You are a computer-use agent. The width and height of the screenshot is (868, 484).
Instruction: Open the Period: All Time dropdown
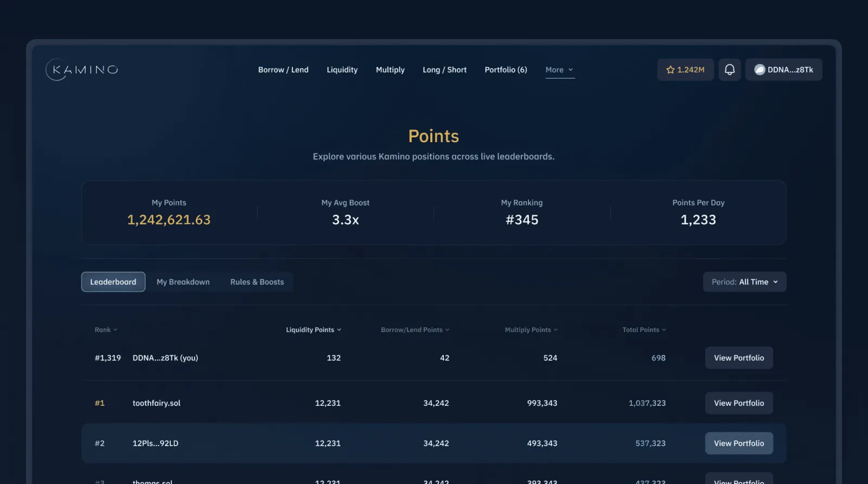coord(744,282)
